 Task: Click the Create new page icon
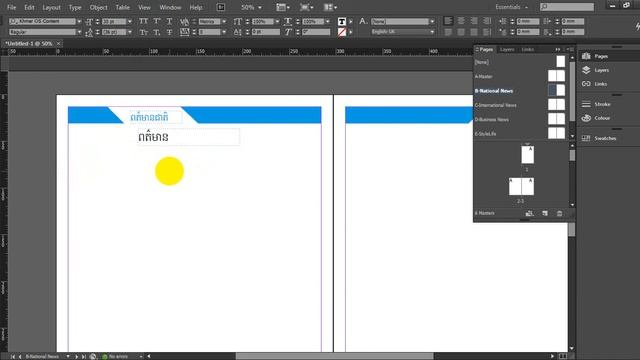coord(545,213)
